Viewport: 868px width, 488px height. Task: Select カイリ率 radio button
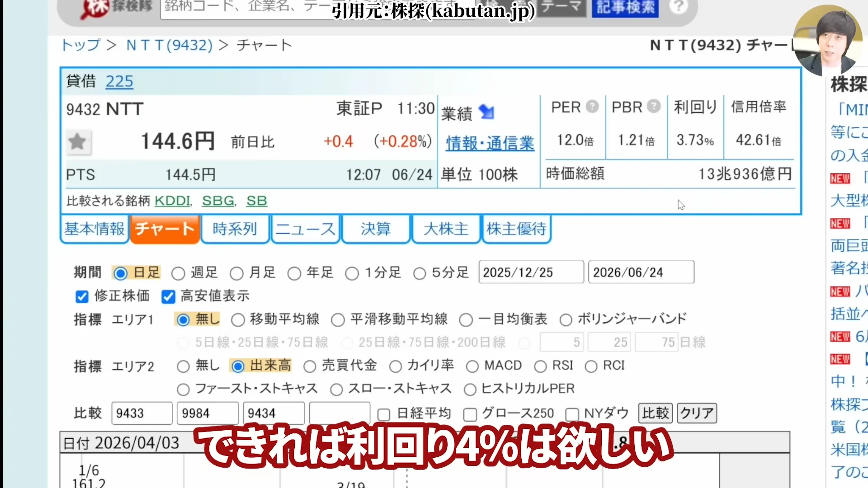[x=396, y=366]
